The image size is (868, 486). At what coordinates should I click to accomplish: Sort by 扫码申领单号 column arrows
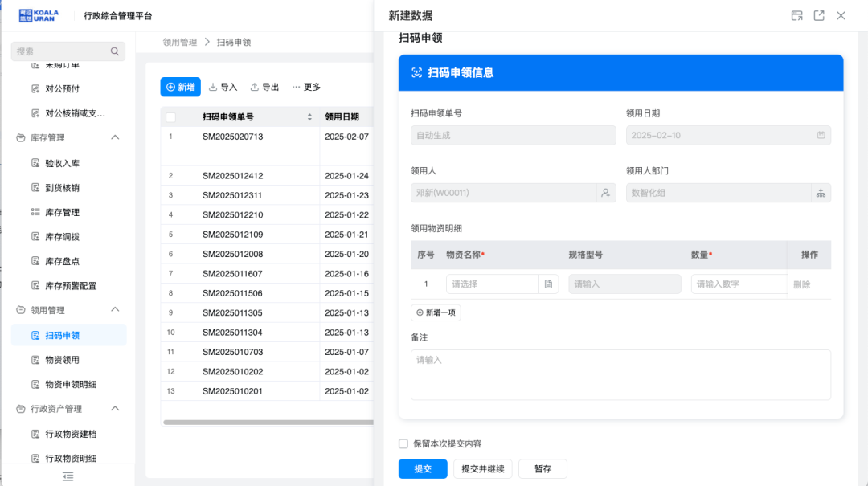point(309,117)
